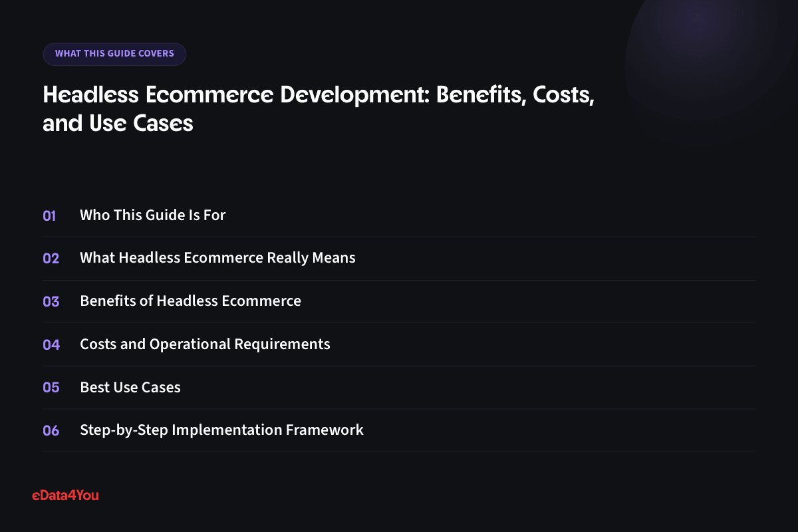The width and height of the screenshot is (798, 532).
Task: Select the guide title heading text
Action: point(319,108)
